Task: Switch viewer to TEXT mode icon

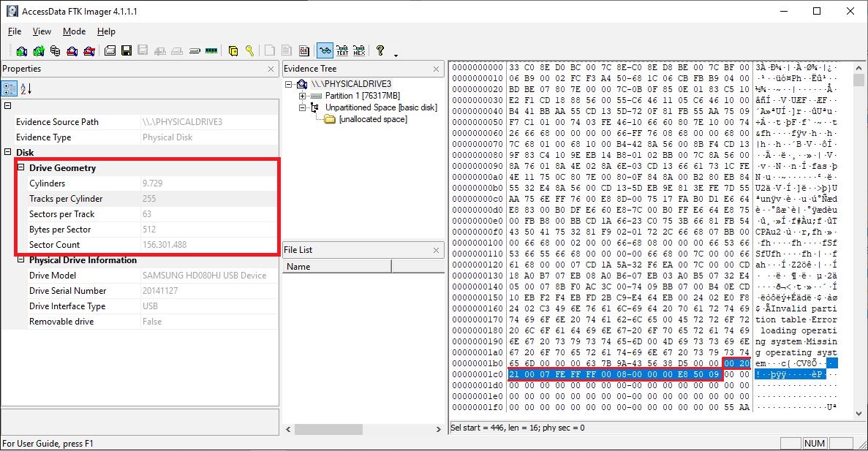Action: 342,51
